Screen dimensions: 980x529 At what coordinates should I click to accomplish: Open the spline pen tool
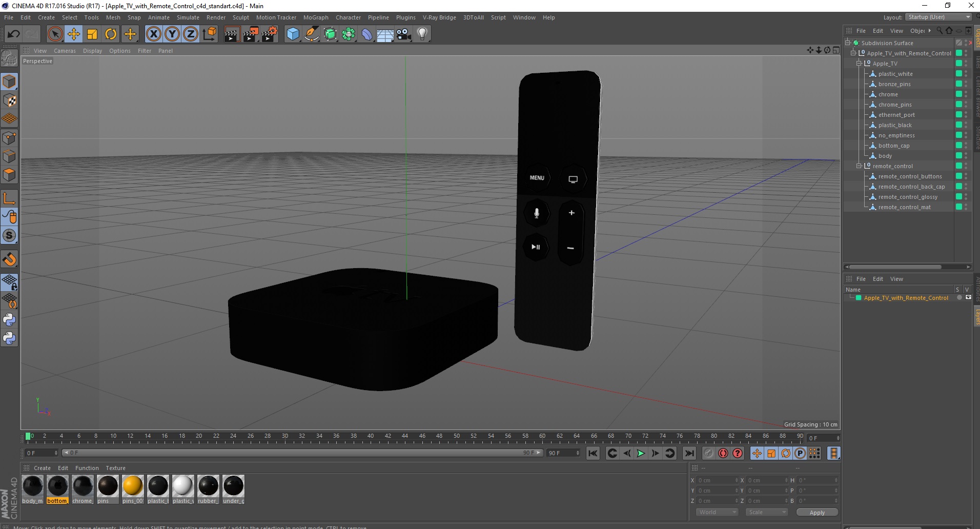312,34
